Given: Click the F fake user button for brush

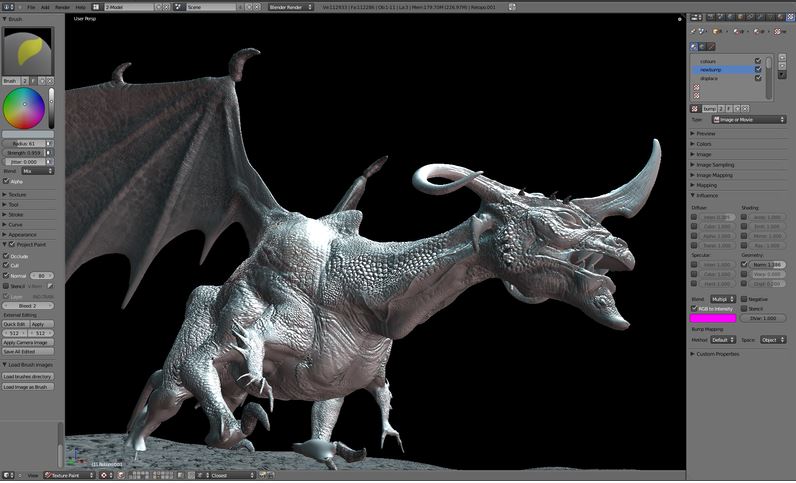Looking at the screenshot, I should [34, 81].
